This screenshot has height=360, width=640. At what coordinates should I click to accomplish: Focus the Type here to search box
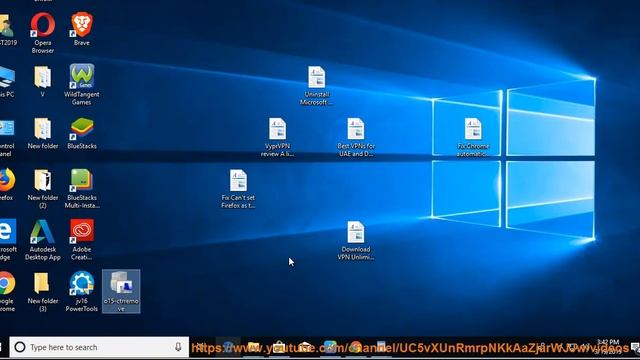tap(99, 347)
